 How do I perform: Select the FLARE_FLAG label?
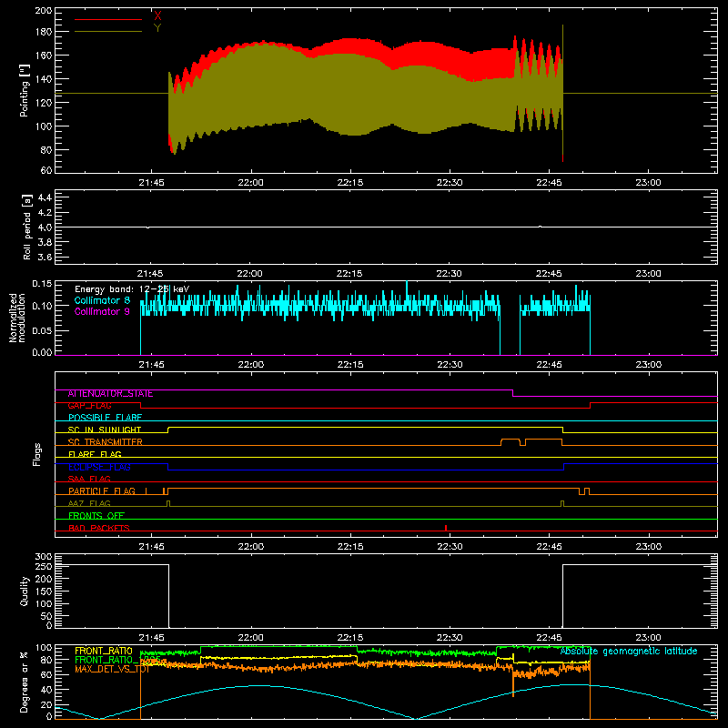[95, 454]
